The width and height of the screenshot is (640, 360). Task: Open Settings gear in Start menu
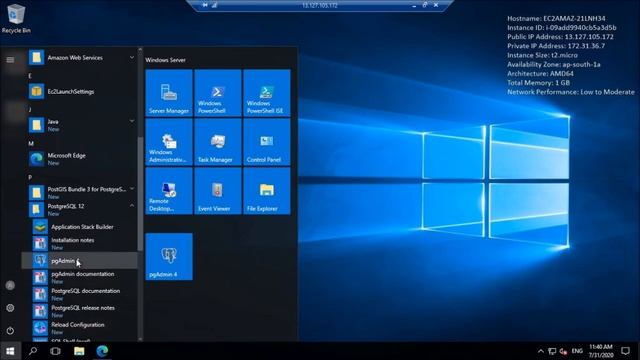point(10,308)
